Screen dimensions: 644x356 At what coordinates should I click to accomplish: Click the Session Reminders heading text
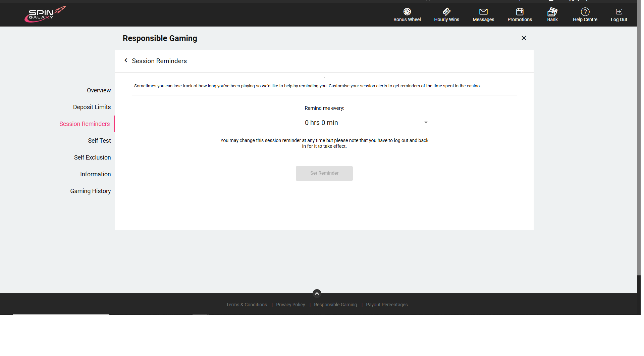pos(159,61)
